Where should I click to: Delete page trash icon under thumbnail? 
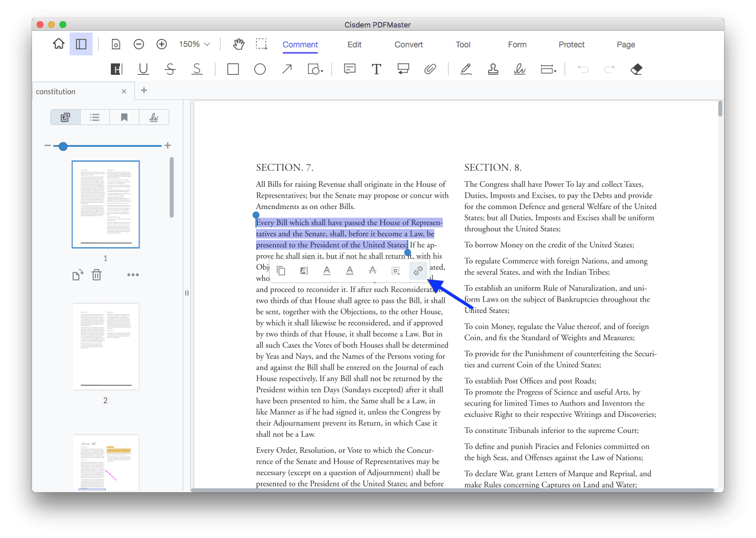(97, 275)
